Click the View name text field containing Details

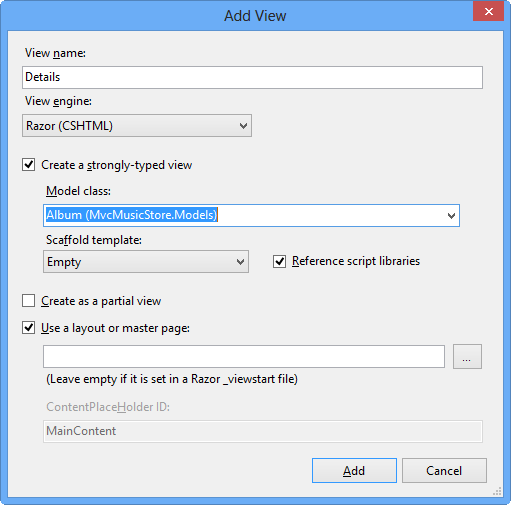[252, 77]
